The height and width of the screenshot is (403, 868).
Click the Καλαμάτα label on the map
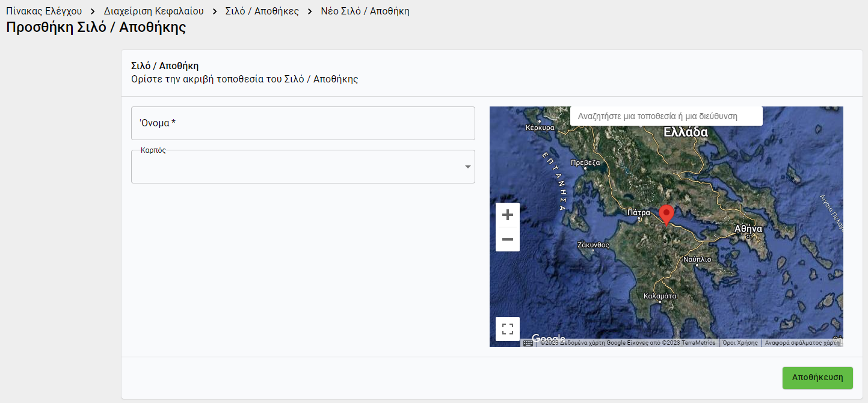[x=660, y=296]
